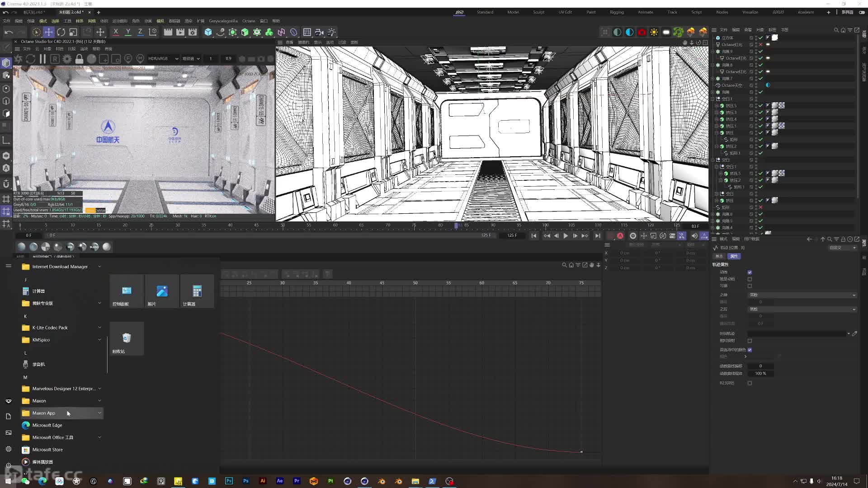Open the After behavior dropdown in attributes
This screenshot has width=868, height=488.
tap(802, 310)
